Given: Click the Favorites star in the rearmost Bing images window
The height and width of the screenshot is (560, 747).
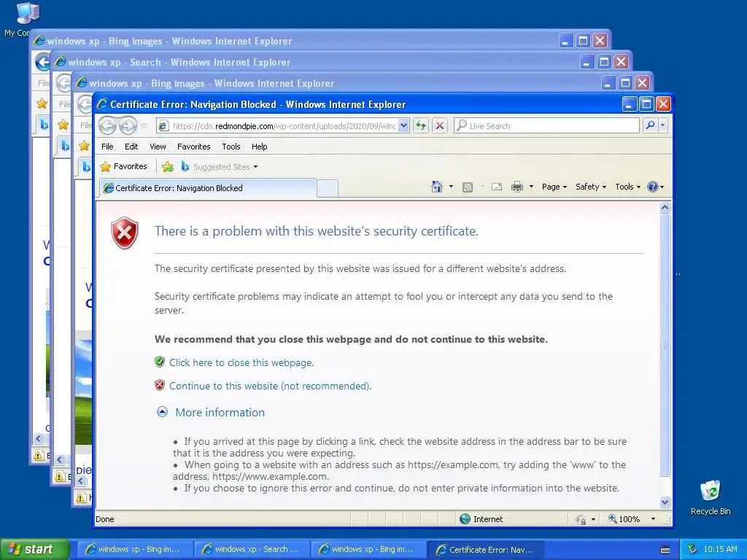Looking at the screenshot, I should pyautogui.click(x=42, y=104).
